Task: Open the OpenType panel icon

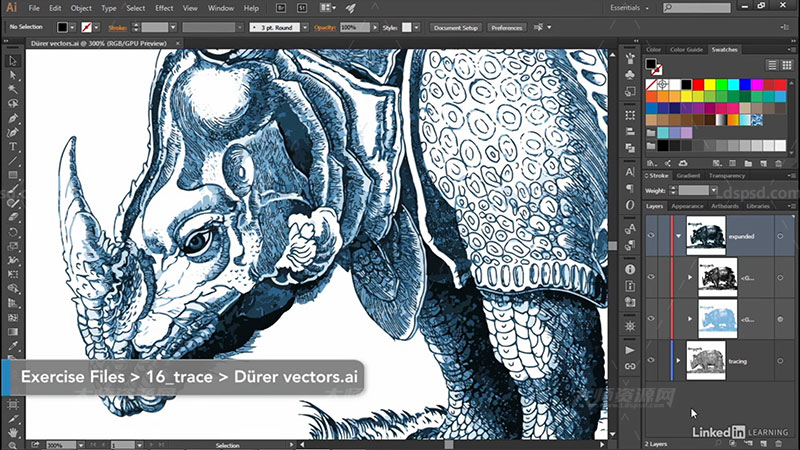Action: [x=630, y=205]
